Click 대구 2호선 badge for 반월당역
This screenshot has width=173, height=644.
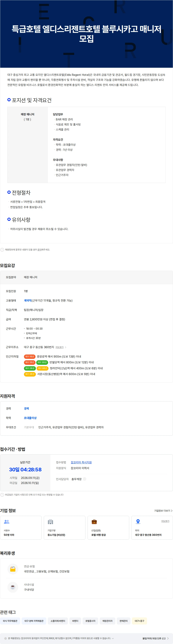pos(42,362)
